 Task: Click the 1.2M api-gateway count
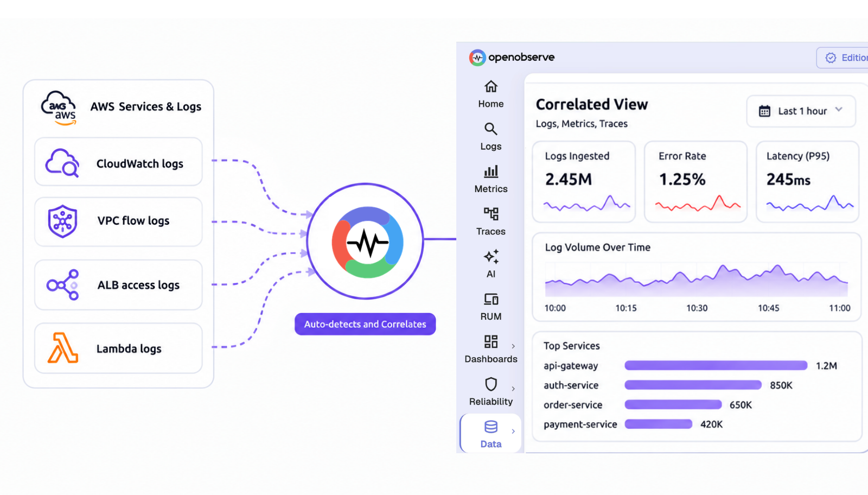point(826,366)
